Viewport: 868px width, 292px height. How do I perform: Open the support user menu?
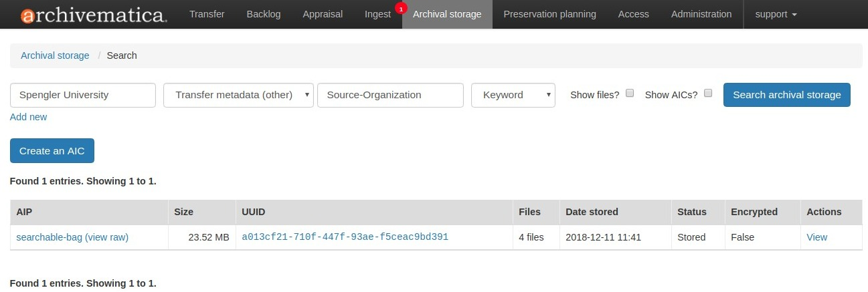click(x=776, y=14)
